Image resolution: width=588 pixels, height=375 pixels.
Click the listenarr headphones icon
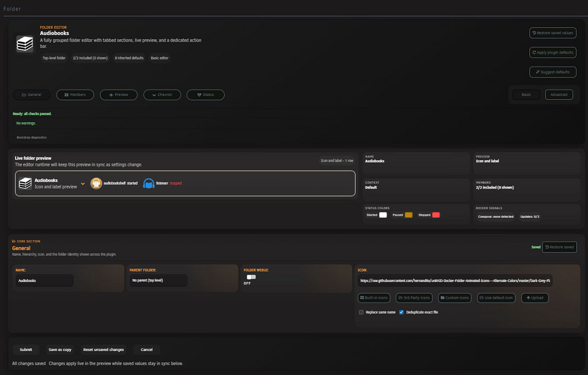[x=149, y=183]
